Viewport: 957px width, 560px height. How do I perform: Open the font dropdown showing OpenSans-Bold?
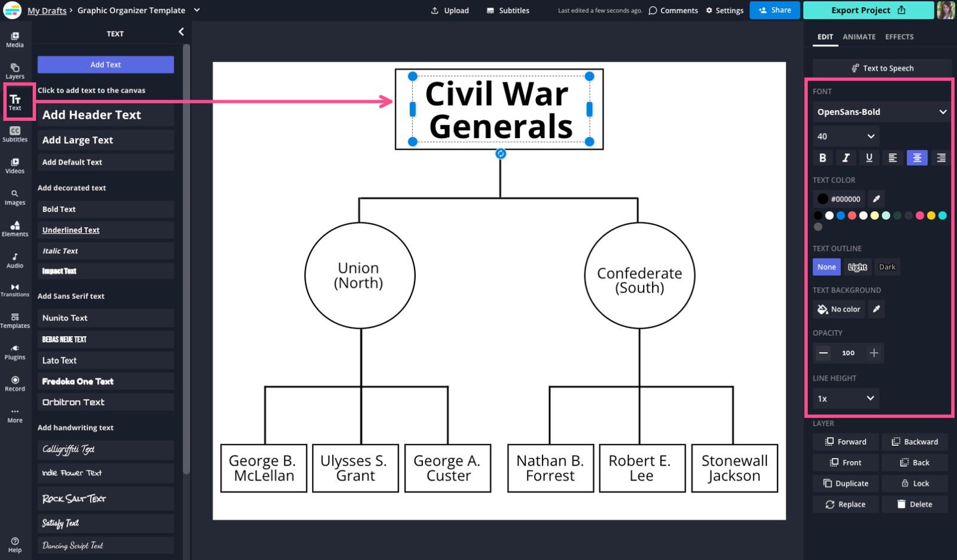pos(880,112)
